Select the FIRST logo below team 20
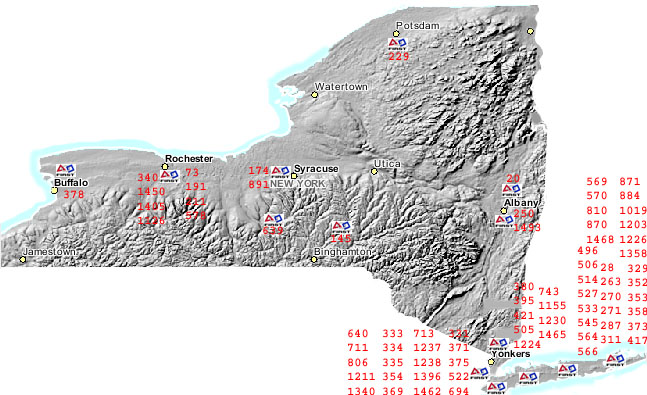Screen dimensions: 647x395 coord(512,191)
